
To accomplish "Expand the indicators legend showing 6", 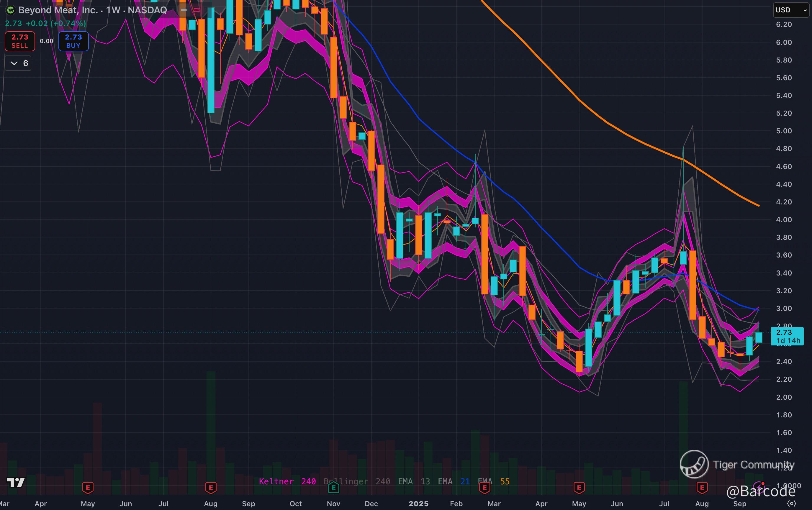I will pyautogui.click(x=19, y=63).
